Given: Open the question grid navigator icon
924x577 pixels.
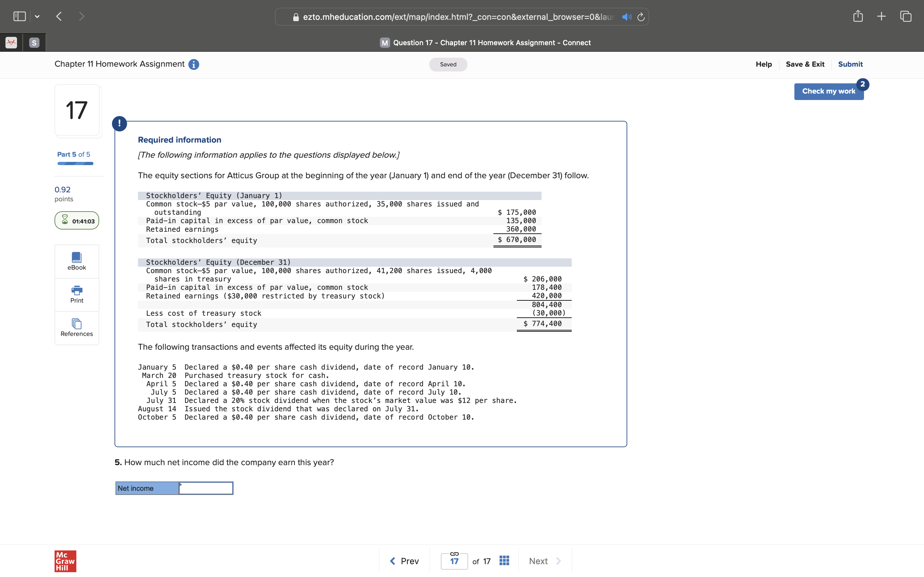Looking at the screenshot, I should click(x=504, y=561).
